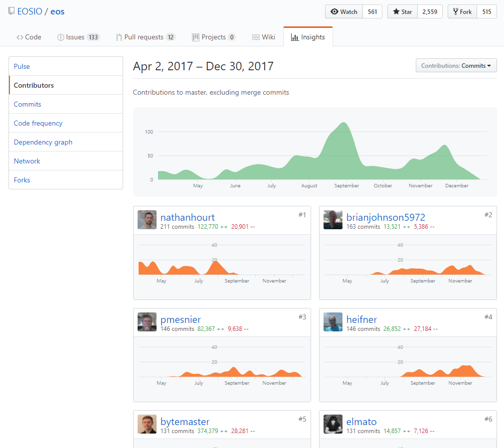Viewport: 504px width, 448px height.
Task: Switch to the Wiki tab
Action: pyautogui.click(x=264, y=37)
